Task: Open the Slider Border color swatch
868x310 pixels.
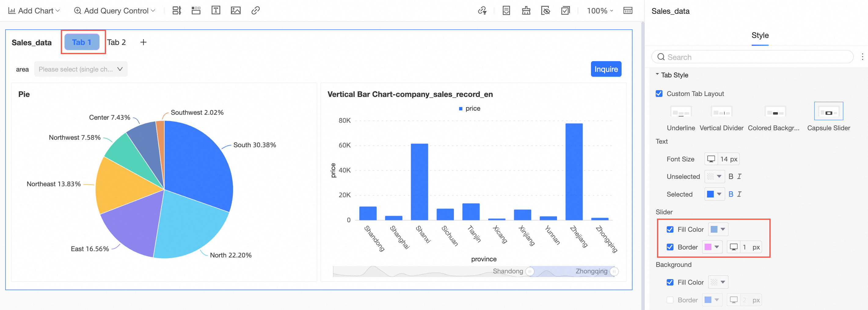Action: tap(712, 247)
